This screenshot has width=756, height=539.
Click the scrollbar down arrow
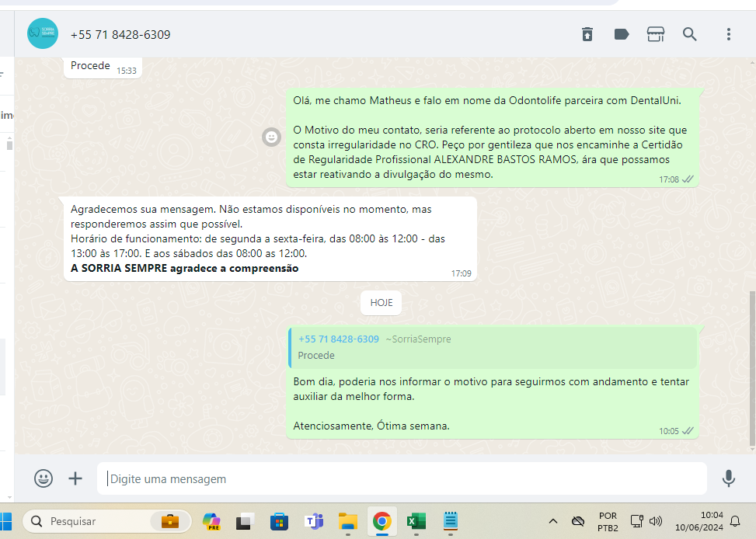pos(753,450)
